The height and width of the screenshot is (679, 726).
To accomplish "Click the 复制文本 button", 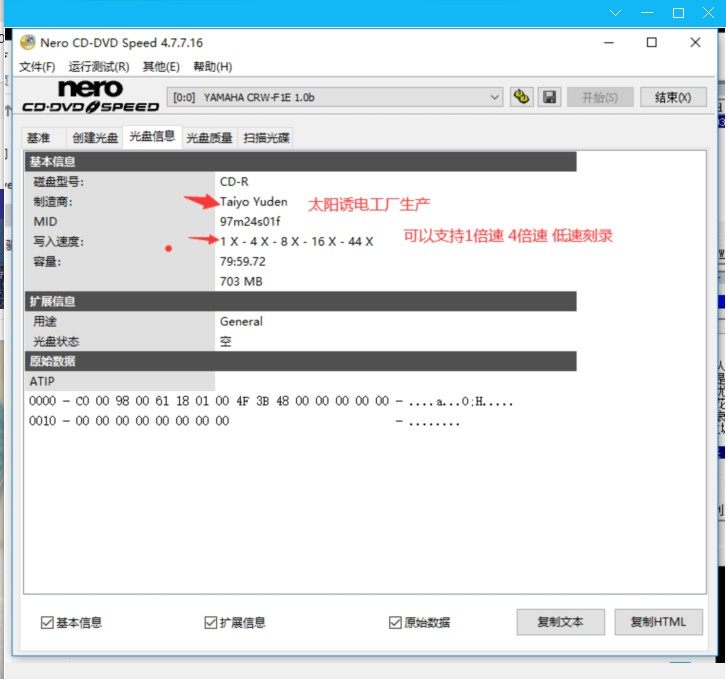I will pyautogui.click(x=561, y=622).
